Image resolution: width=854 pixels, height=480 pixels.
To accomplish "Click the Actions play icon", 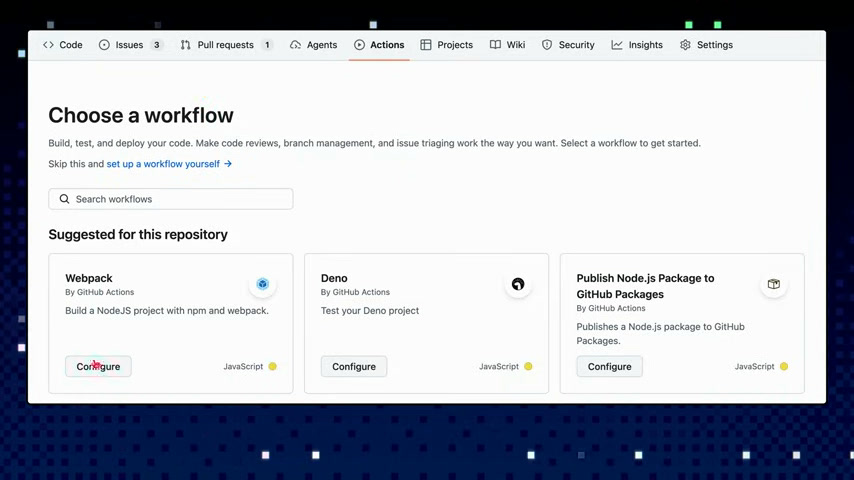I will pos(359,45).
